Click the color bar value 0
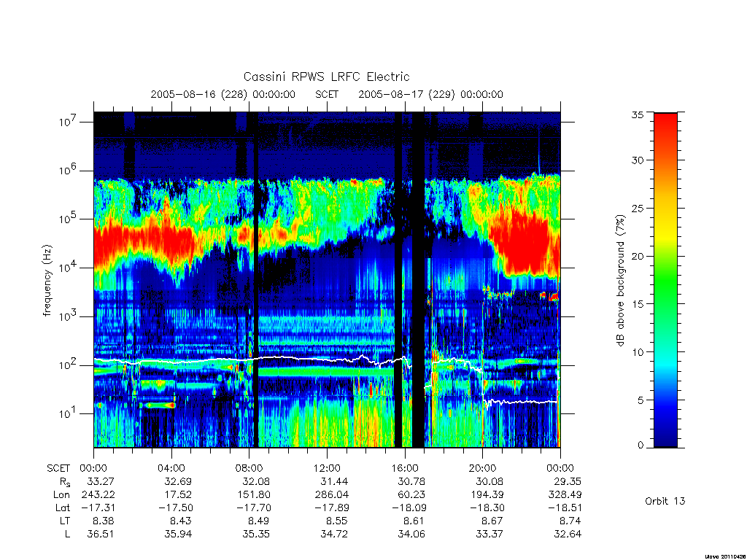747x560 pixels. [640, 446]
